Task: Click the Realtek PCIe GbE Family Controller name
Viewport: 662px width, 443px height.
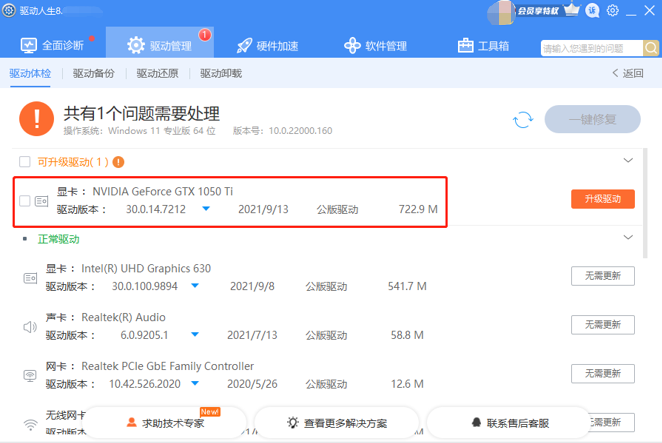Action: tap(167, 366)
